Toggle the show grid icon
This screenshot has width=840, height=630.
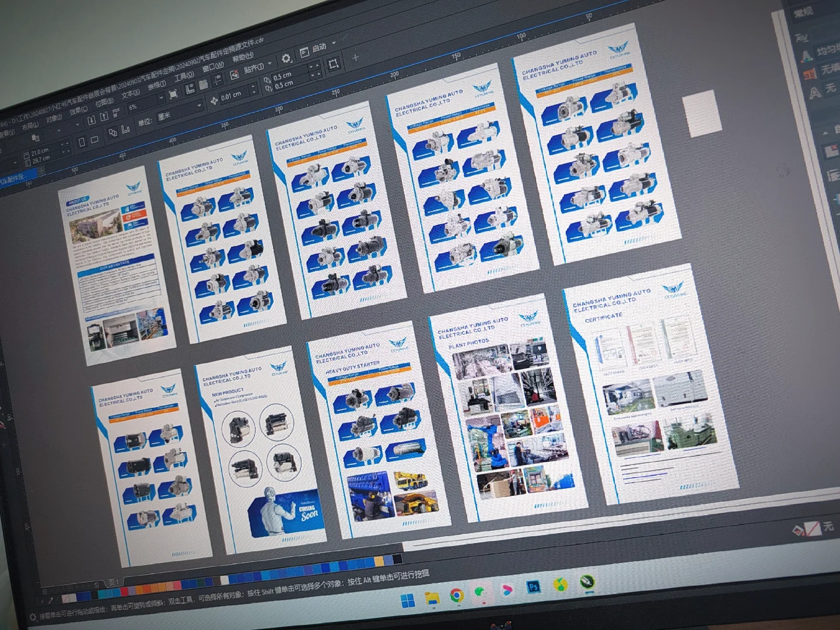pos(204,85)
